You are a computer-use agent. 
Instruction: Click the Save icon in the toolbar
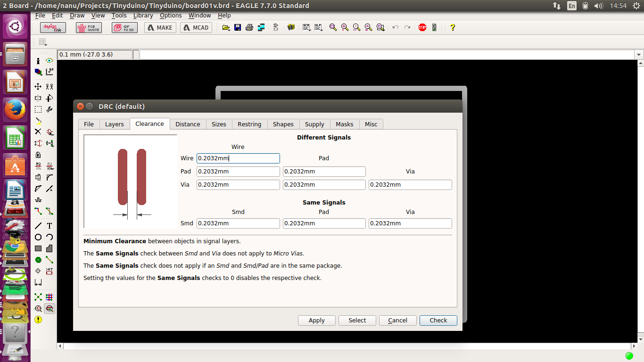pyautogui.click(x=238, y=27)
